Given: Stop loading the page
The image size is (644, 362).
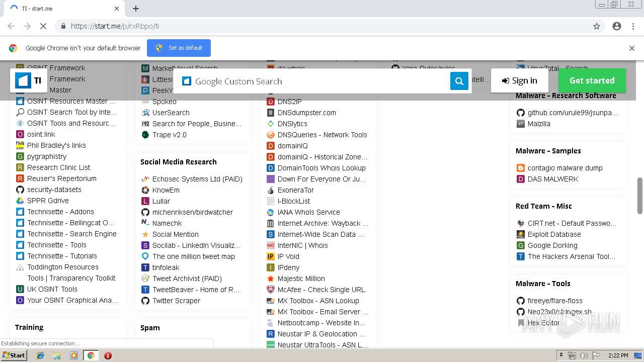Looking at the screenshot, I should [x=43, y=26].
